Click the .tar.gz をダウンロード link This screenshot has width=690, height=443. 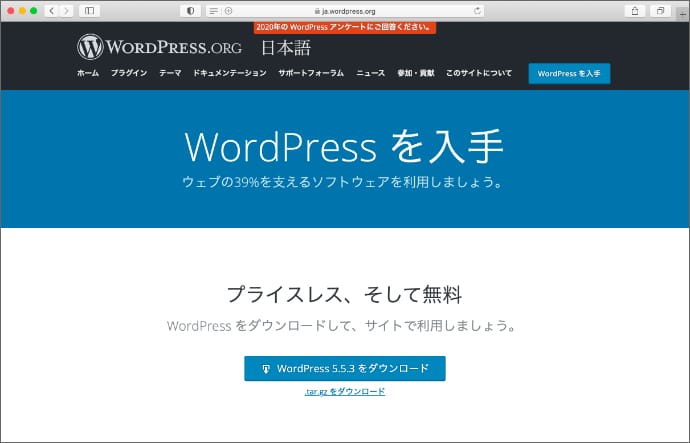(345, 391)
